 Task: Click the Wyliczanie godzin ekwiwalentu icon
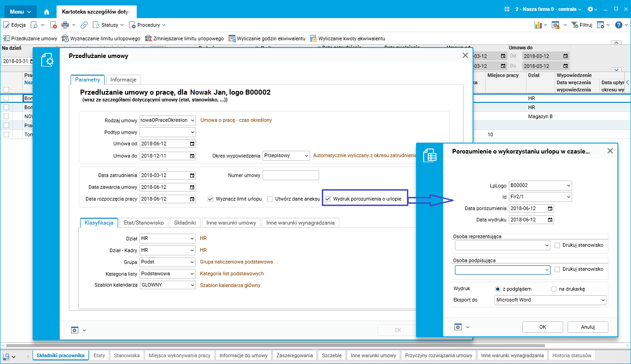click(x=232, y=38)
